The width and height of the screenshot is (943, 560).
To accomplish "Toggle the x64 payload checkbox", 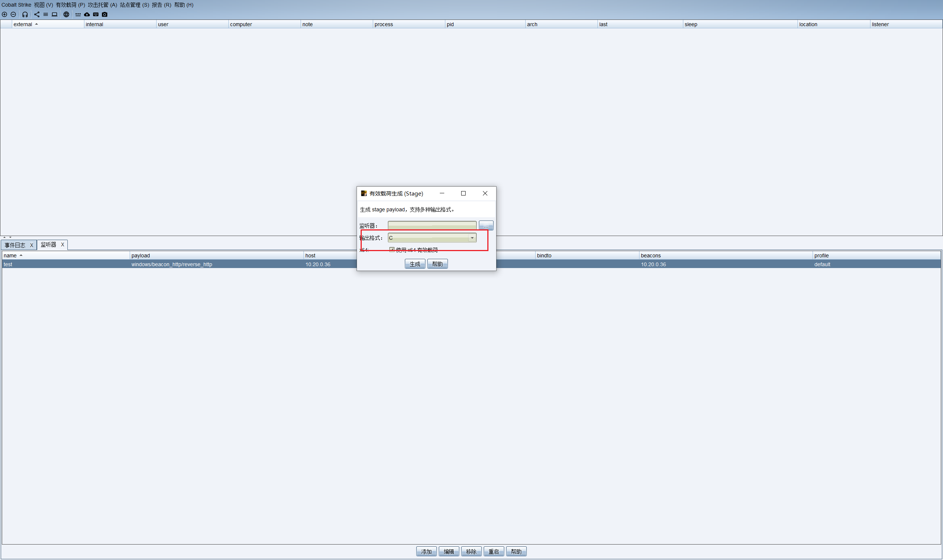I will pos(392,249).
